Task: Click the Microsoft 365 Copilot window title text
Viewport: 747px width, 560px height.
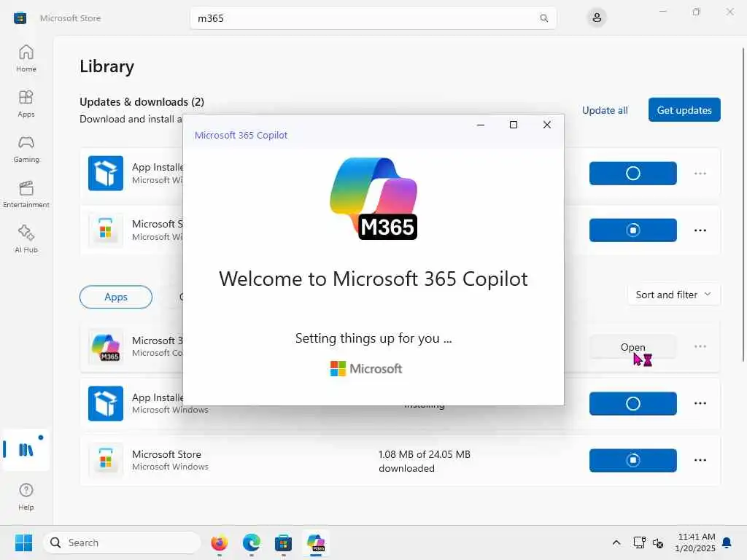Action: click(x=241, y=135)
